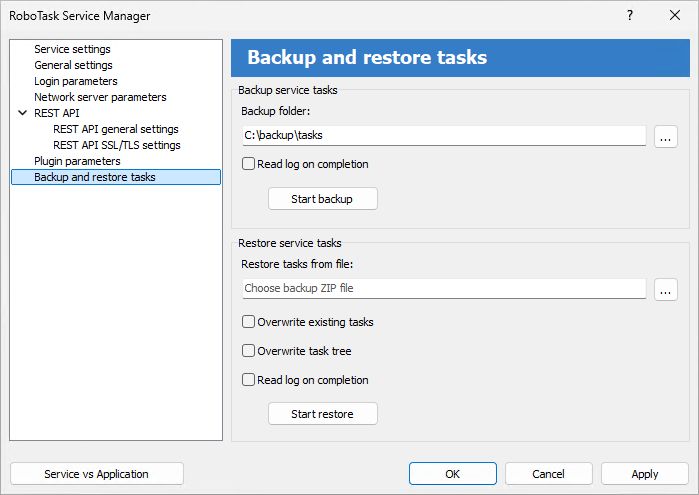Open the Service settings page
Screen dimensions: 699x495
(x=72, y=49)
